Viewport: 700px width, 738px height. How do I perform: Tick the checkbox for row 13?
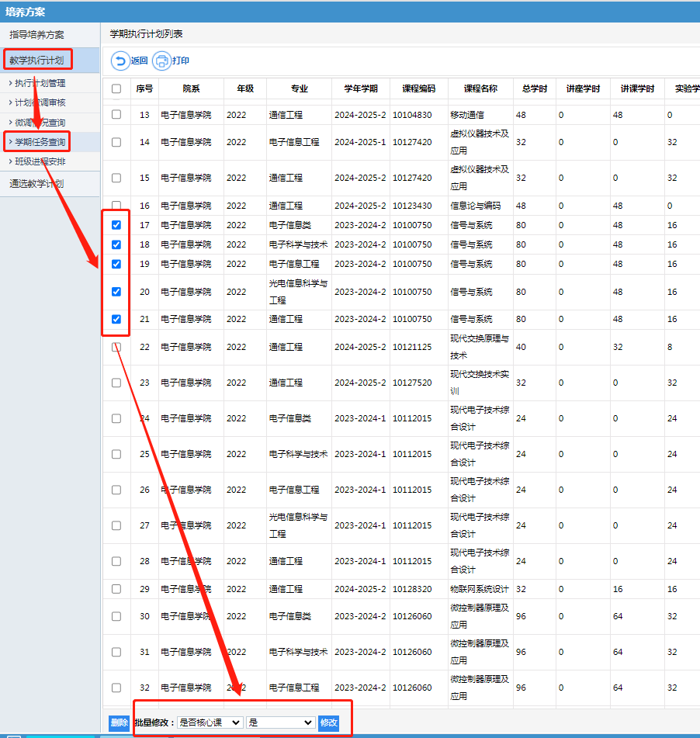pos(116,115)
